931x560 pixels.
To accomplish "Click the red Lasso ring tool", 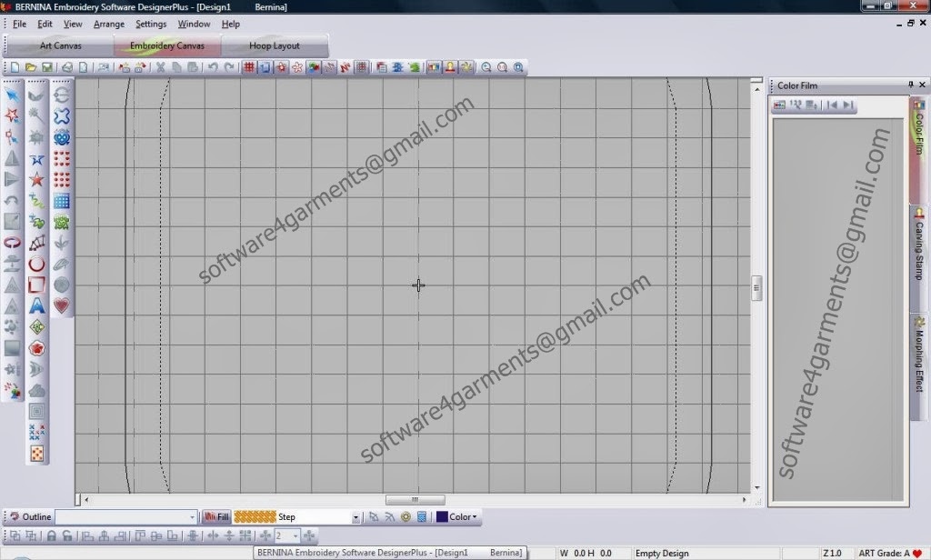I will 12,243.
